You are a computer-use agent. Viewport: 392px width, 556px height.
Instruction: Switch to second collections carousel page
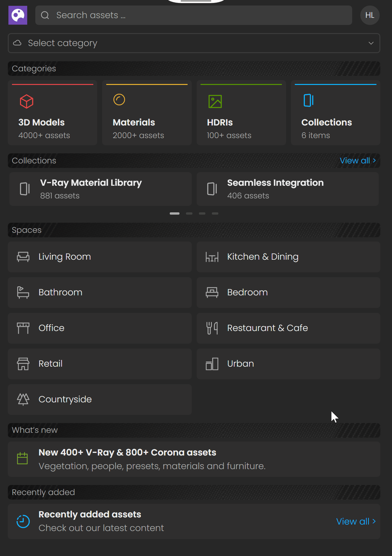point(189,213)
